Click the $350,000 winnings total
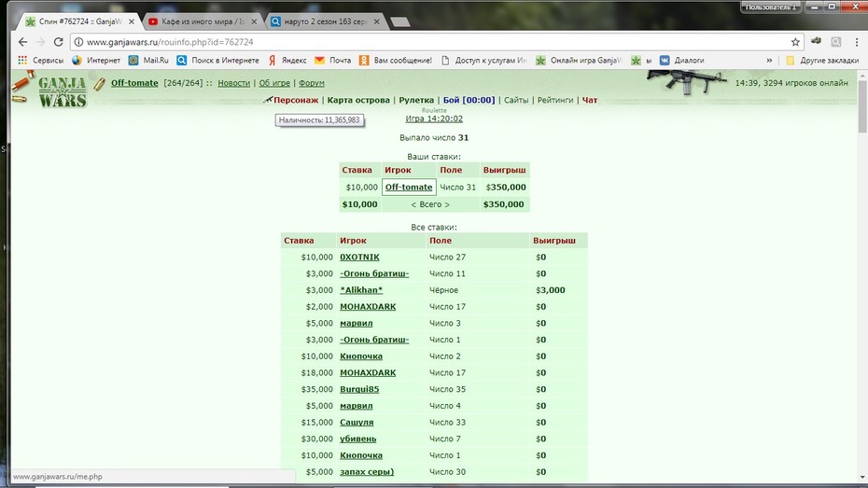 pos(503,204)
